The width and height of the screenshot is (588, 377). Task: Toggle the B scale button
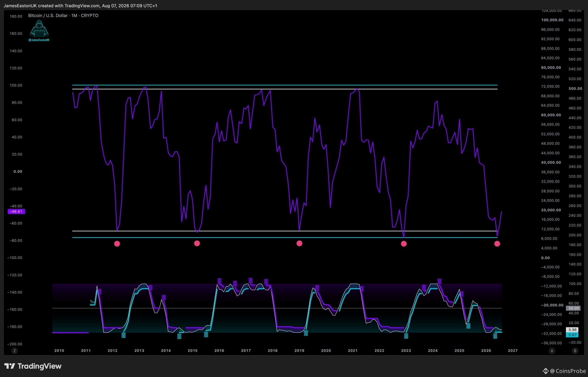pos(575,351)
